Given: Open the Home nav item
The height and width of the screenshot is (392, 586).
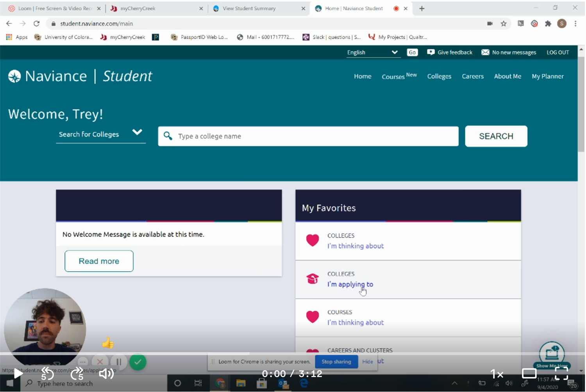Looking at the screenshot, I should 363,76.
